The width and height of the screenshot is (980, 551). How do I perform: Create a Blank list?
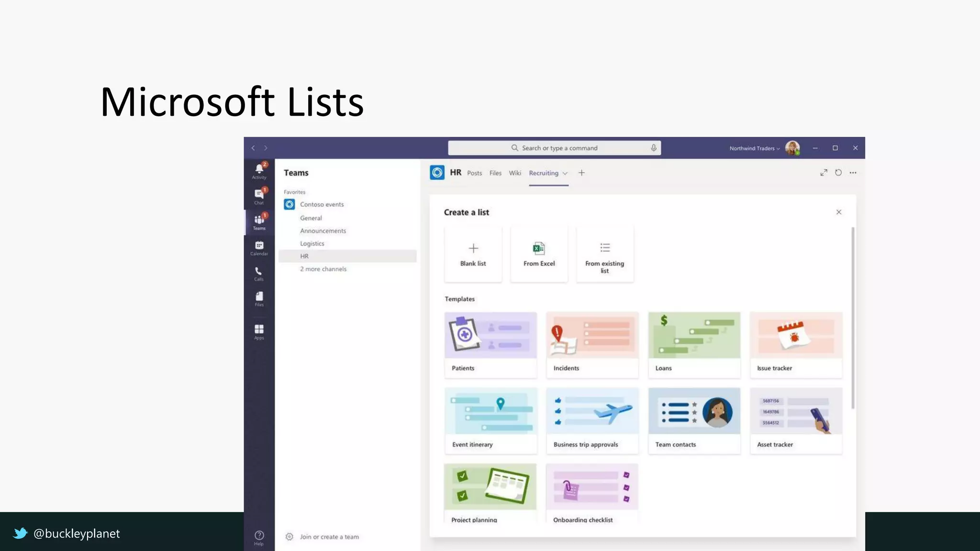(x=473, y=254)
